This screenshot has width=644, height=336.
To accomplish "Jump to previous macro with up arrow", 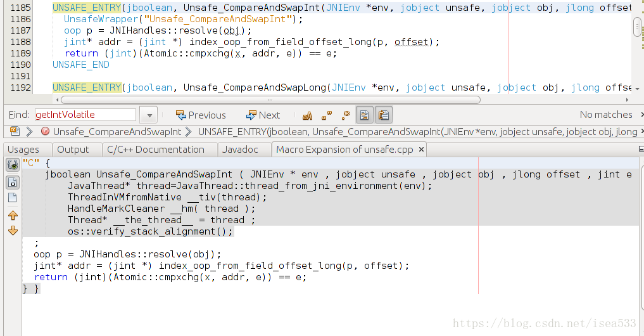I will (13, 215).
